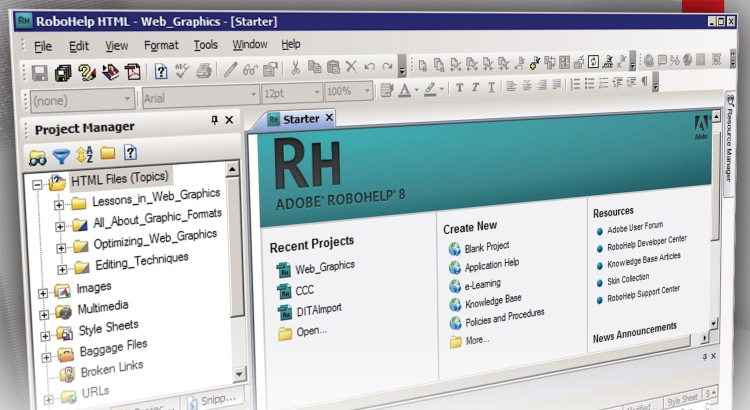
Task: Click the font color A swatch
Action: pyautogui.click(x=405, y=90)
